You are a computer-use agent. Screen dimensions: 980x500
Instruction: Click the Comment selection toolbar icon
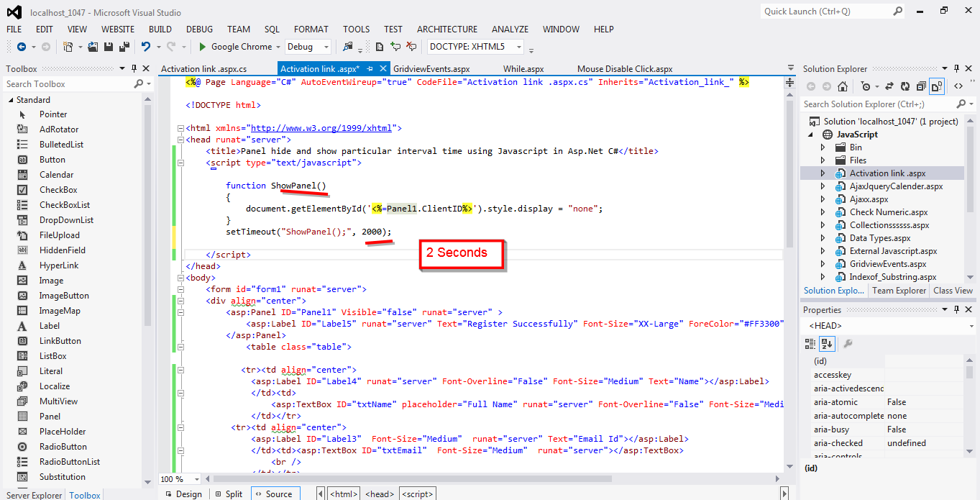click(x=395, y=47)
